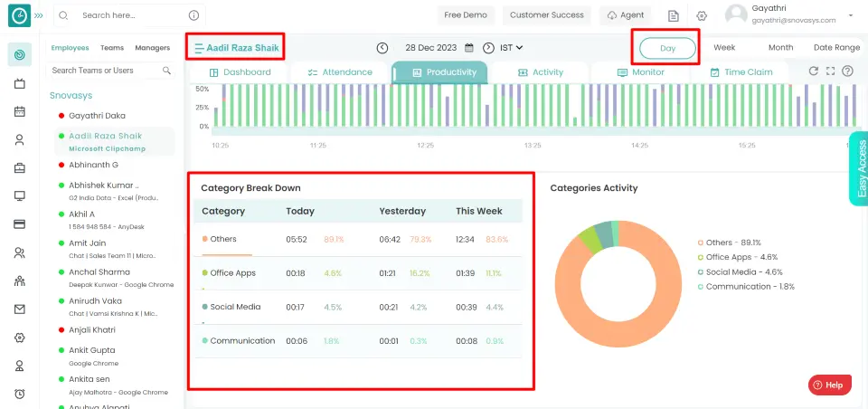Click the Search Teams or Users field
868x409 pixels.
(110, 71)
